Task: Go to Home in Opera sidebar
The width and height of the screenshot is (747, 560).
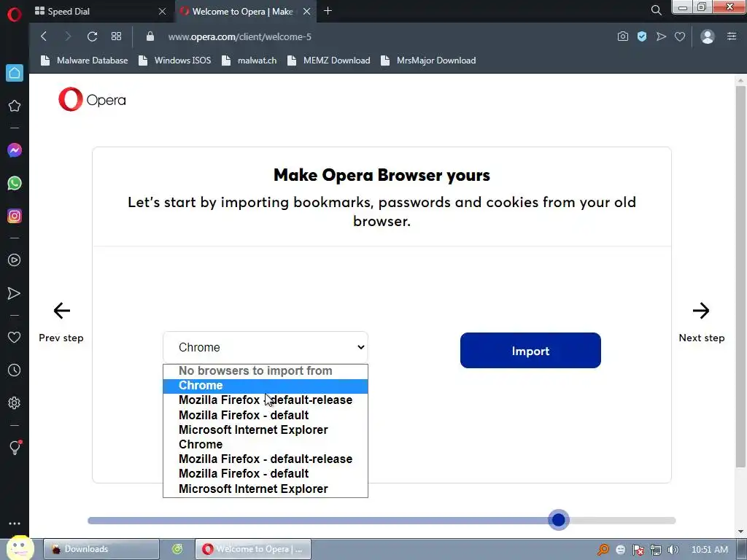Action: coord(15,73)
